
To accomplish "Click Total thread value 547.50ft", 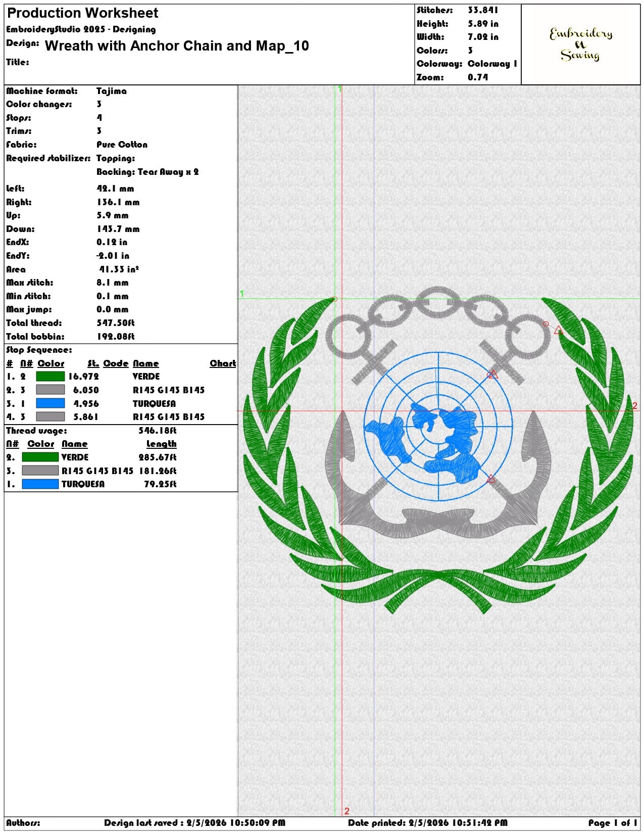I will click(x=116, y=323).
